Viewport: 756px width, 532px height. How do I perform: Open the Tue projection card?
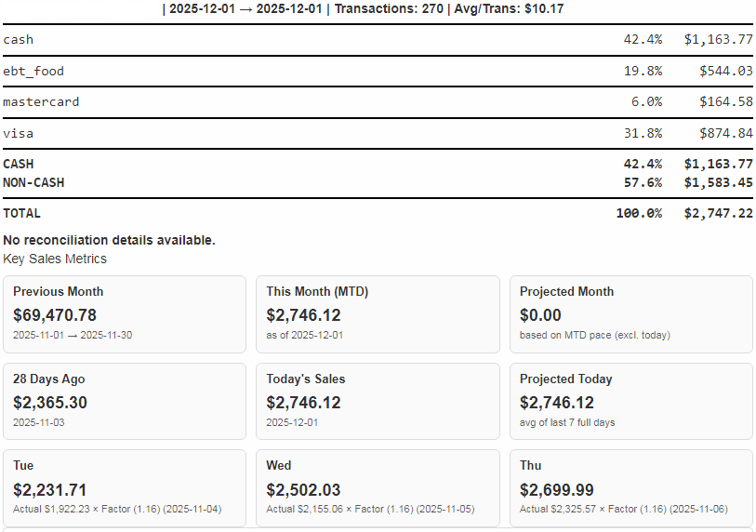pos(125,488)
